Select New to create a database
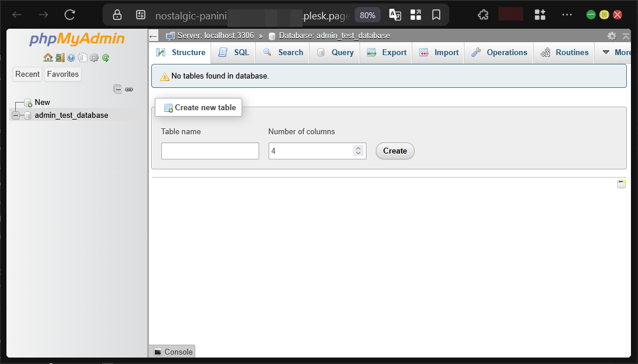This screenshot has width=638, height=364. tap(41, 102)
